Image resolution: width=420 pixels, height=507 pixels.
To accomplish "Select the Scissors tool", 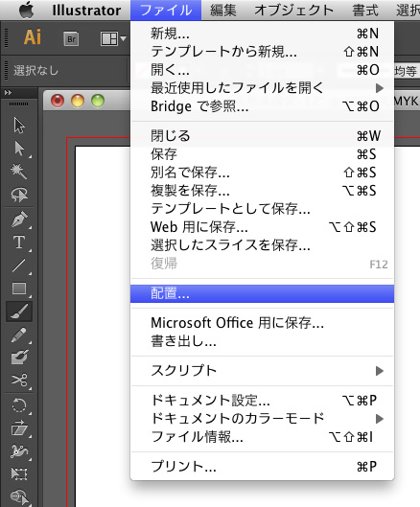I will point(19,380).
